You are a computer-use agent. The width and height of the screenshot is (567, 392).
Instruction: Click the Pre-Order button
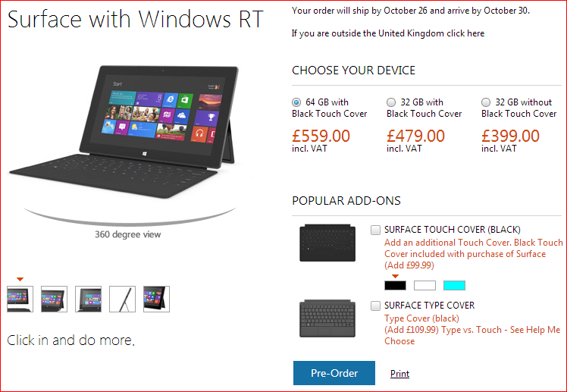334,373
